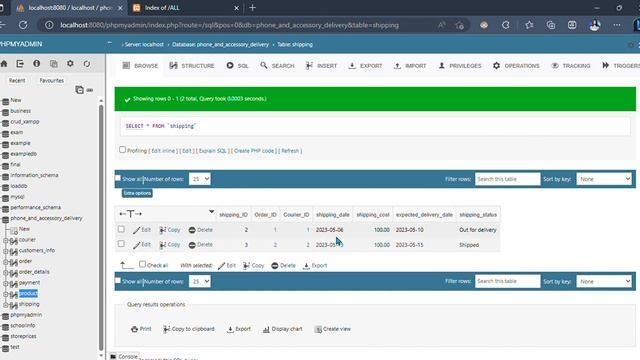Toggle bottom Show all checkbox

(x=118, y=280)
